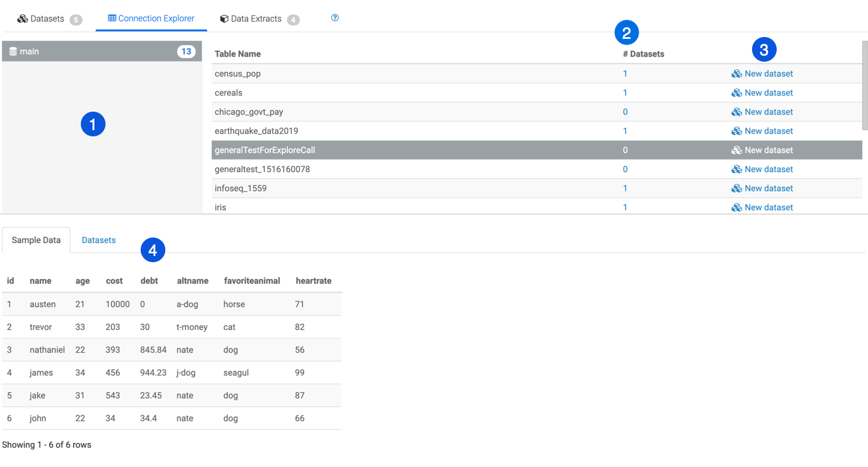The image size is (868, 467).
Task: Create New dataset link for generalTestForExploreCall
Action: tap(768, 151)
